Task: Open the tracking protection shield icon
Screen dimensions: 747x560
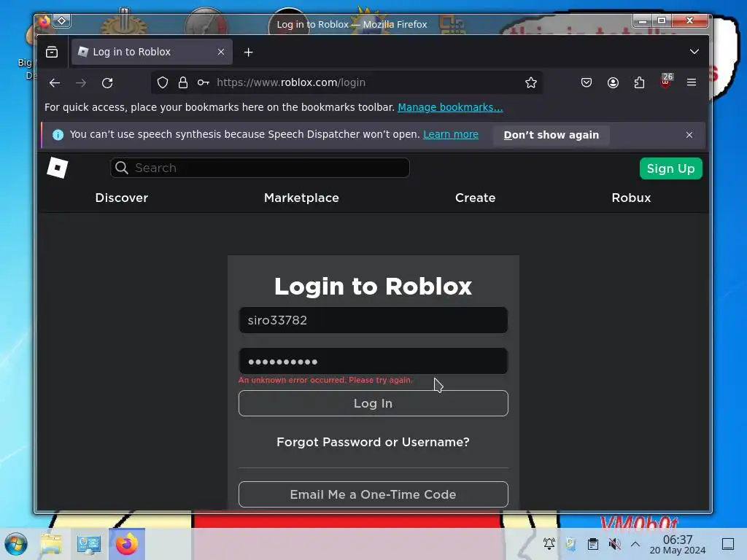Action: tap(163, 83)
